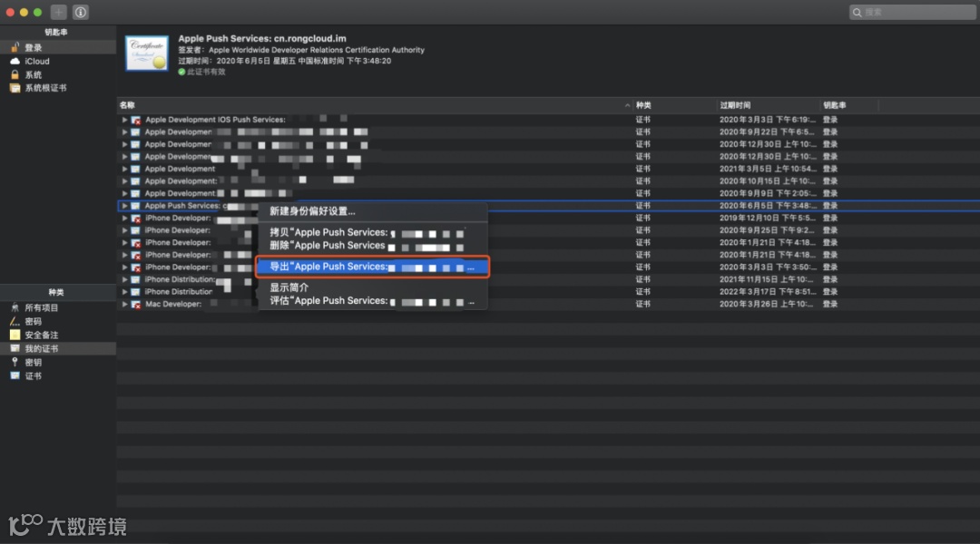
Task: Click the date cell 2020年9月25日
Action: tap(766, 230)
